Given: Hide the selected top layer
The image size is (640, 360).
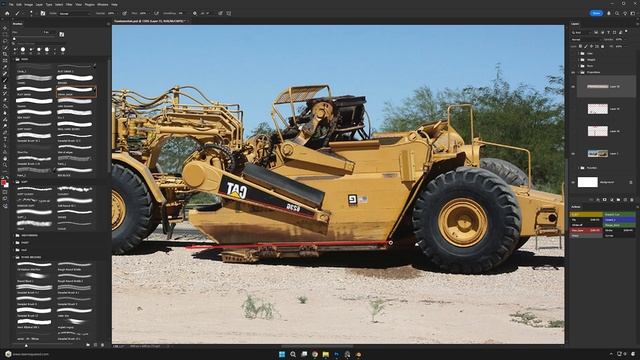Looking at the screenshot, I should [x=573, y=87].
